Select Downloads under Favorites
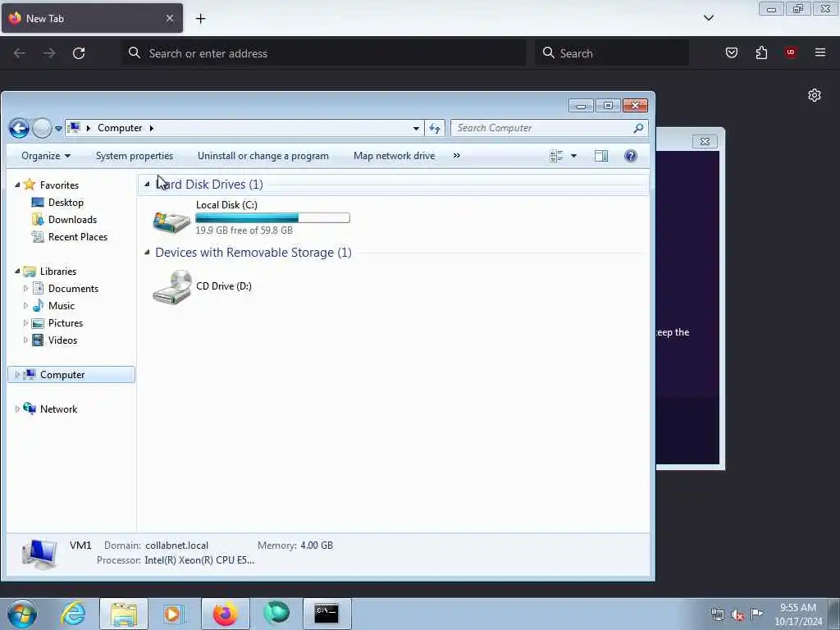 point(72,220)
